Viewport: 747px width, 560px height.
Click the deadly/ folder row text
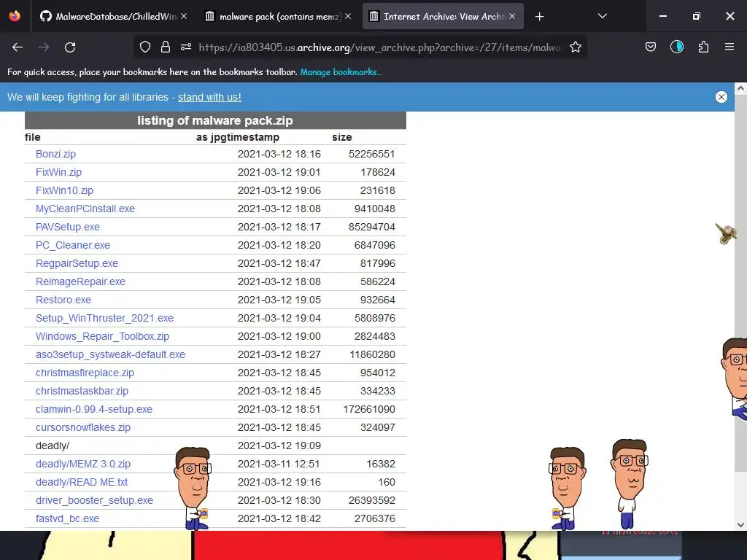point(53,446)
